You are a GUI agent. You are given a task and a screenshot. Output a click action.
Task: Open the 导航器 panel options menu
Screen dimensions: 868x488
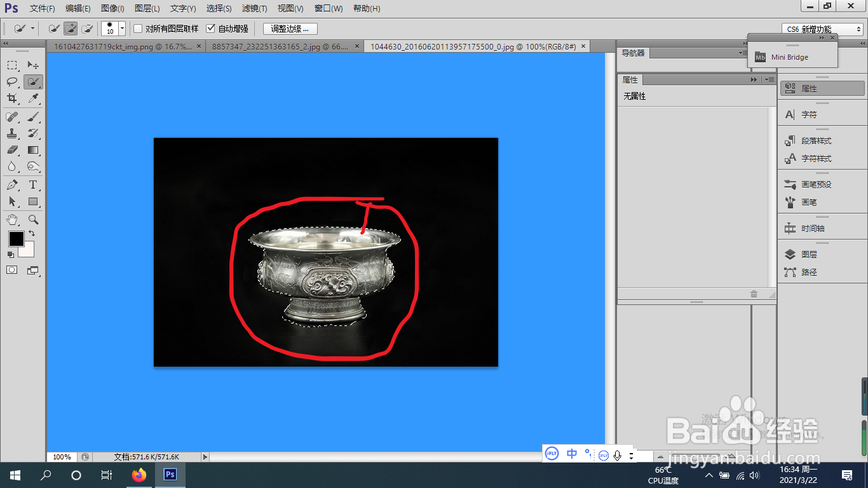[742, 53]
